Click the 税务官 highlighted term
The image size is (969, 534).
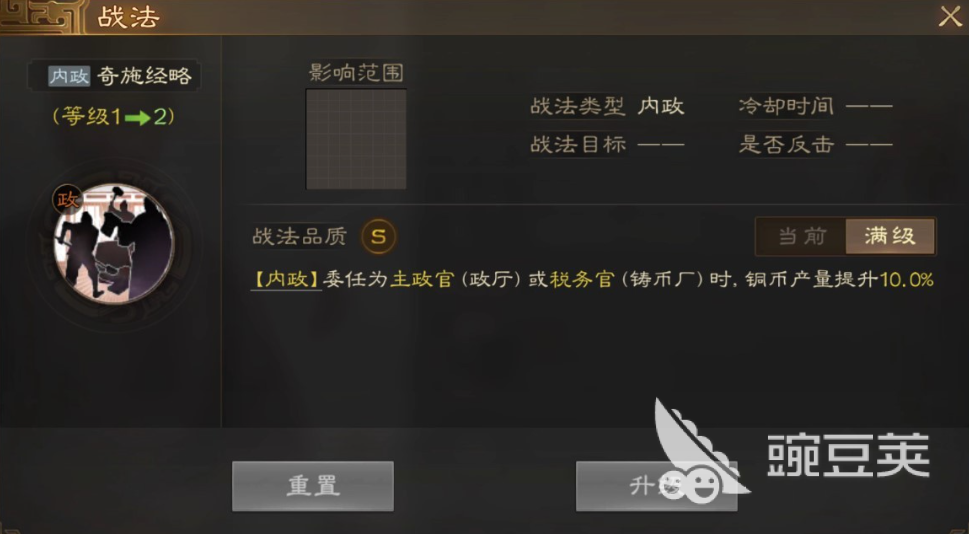(582, 279)
